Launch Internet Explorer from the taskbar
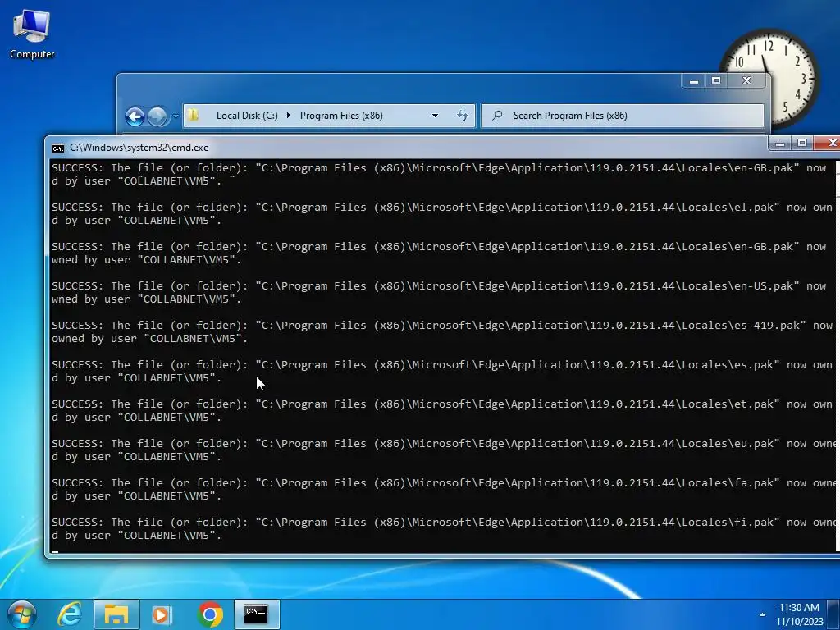This screenshot has height=630, width=840. (x=70, y=614)
